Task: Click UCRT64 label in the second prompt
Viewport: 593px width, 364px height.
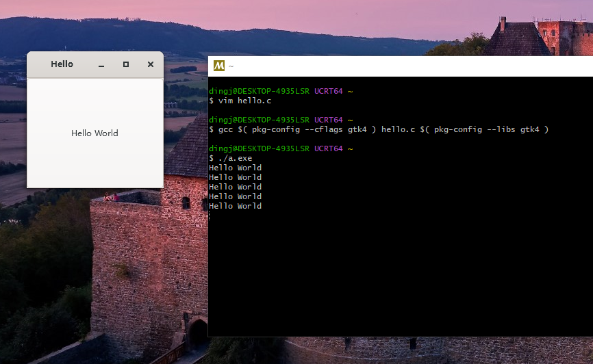Action: [x=329, y=120]
